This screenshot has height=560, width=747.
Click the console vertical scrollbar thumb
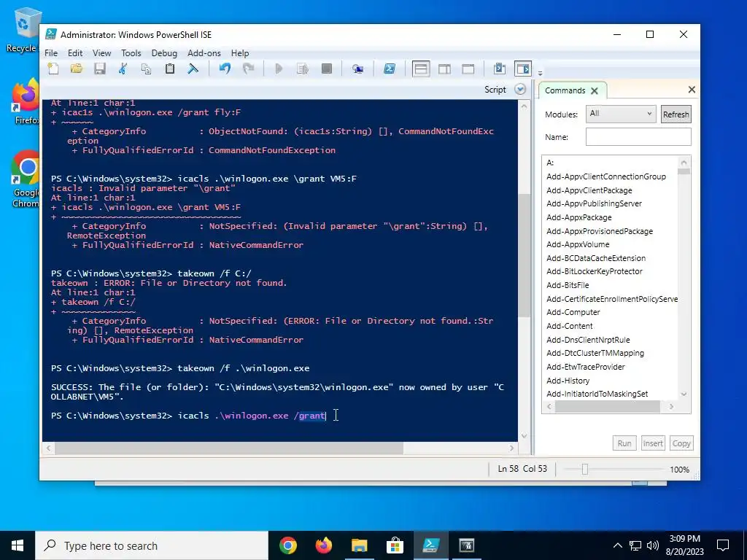[x=524, y=255]
